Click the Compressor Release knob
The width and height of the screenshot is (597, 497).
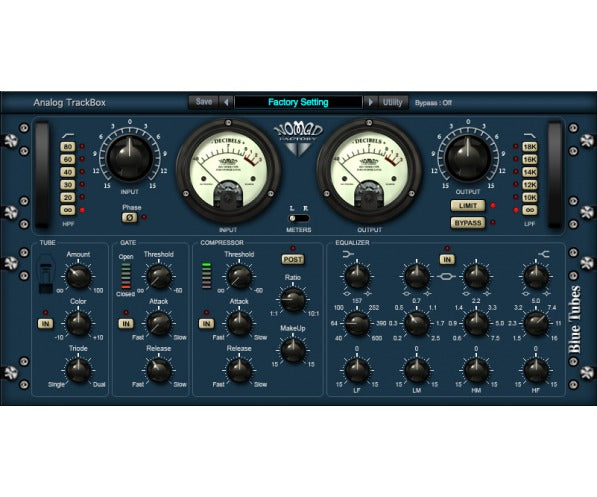(239, 371)
